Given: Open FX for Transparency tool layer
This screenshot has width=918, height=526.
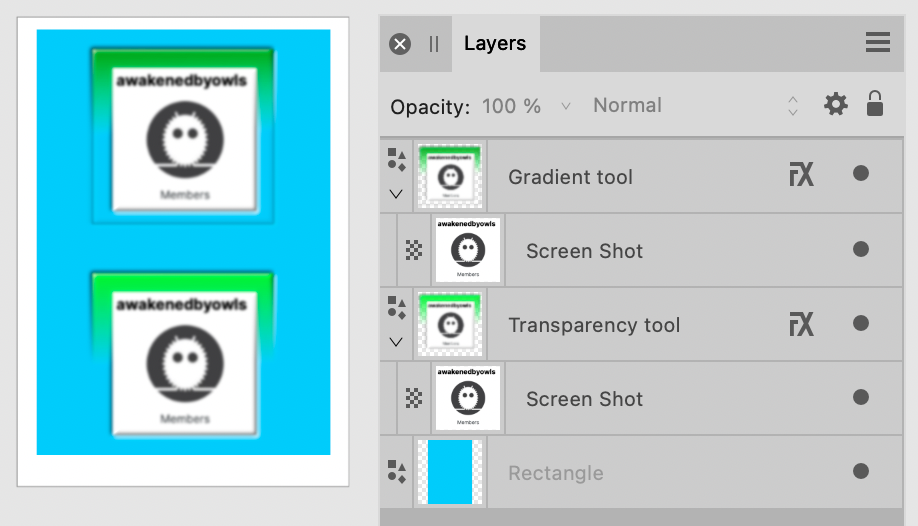Looking at the screenshot, I should [x=800, y=324].
